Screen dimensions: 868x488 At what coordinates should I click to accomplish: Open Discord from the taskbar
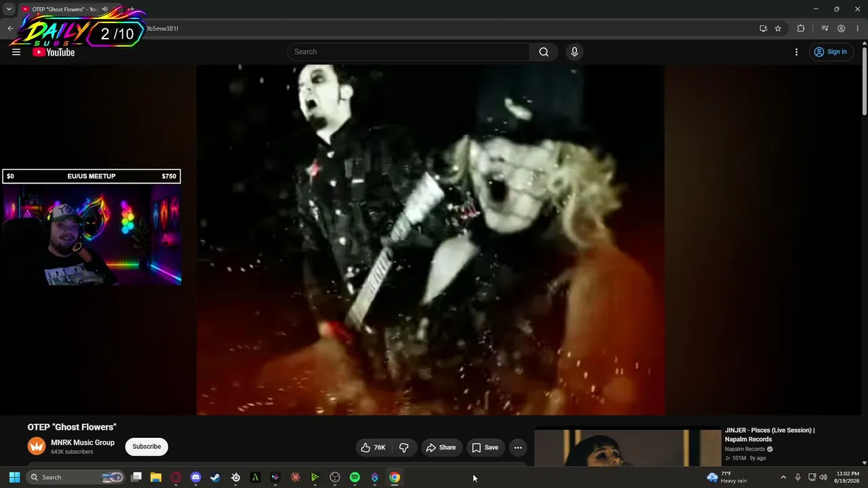(196, 477)
